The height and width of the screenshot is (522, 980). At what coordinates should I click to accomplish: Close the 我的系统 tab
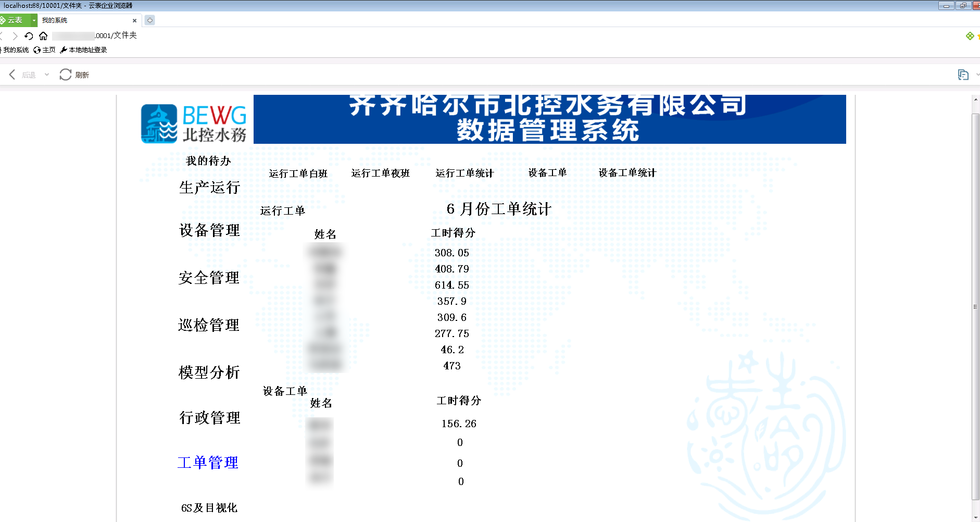pyautogui.click(x=134, y=21)
